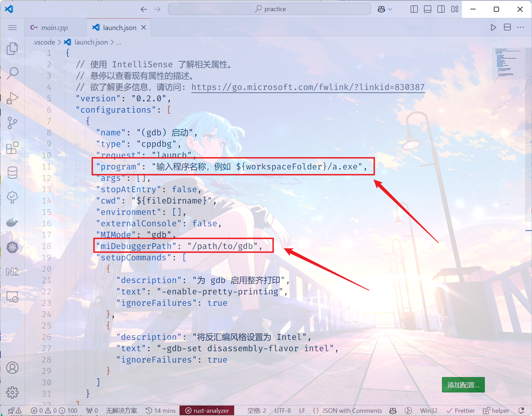The width and height of the screenshot is (532, 416).
Task: Open the go.microsoft.com fwlink URL in comment
Action: point(308,87)
